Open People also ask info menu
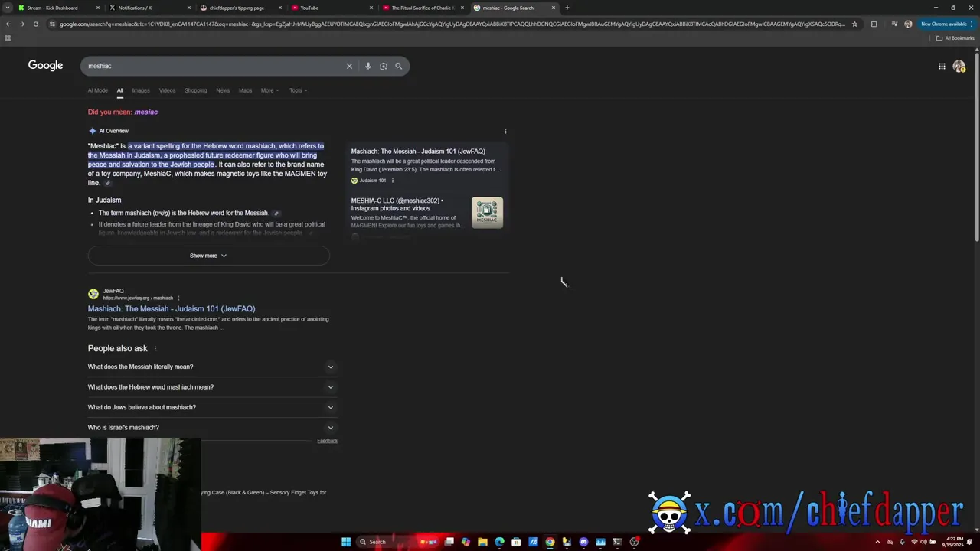This screenshot has width=980, height=551. coord(155,349)
